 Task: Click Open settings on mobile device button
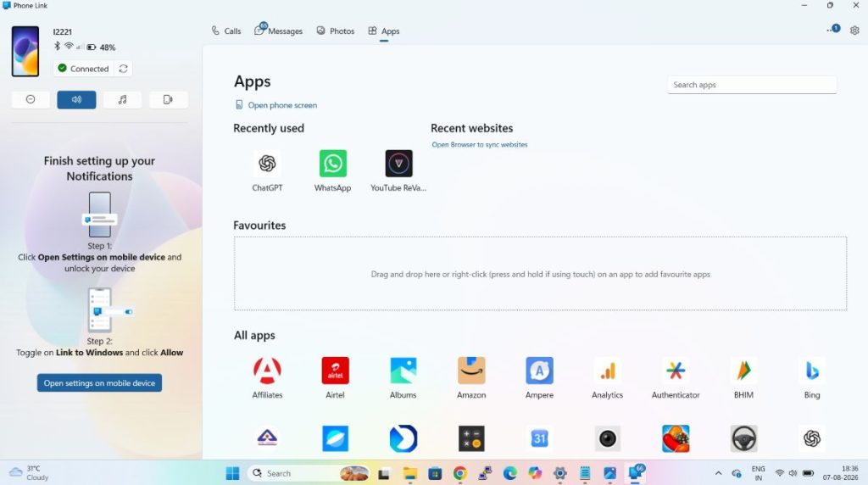coord(100,383)
